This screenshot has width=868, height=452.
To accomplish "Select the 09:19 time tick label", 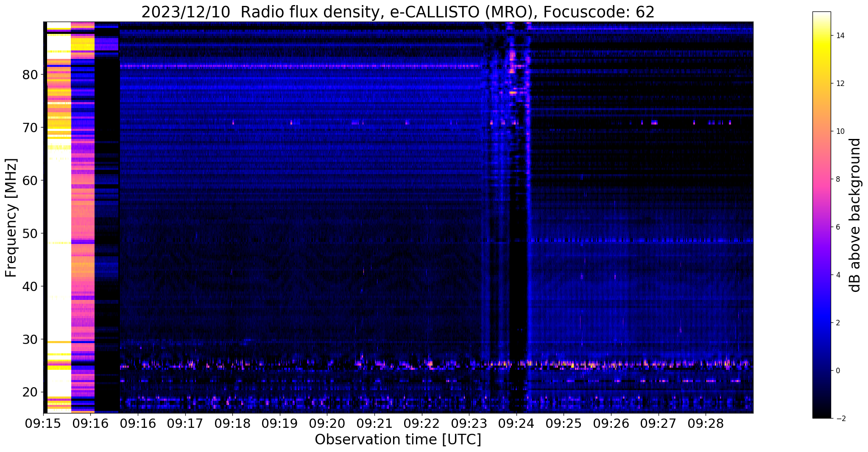I will point(280,424).
